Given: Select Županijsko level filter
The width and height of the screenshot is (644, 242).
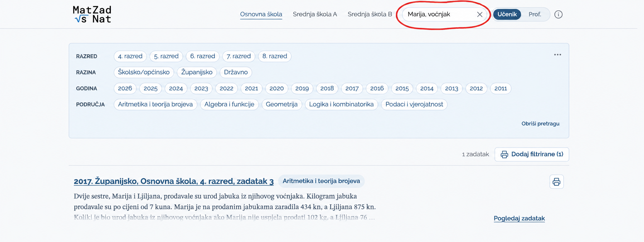Looking at the screenshot, I should point(197,72).
